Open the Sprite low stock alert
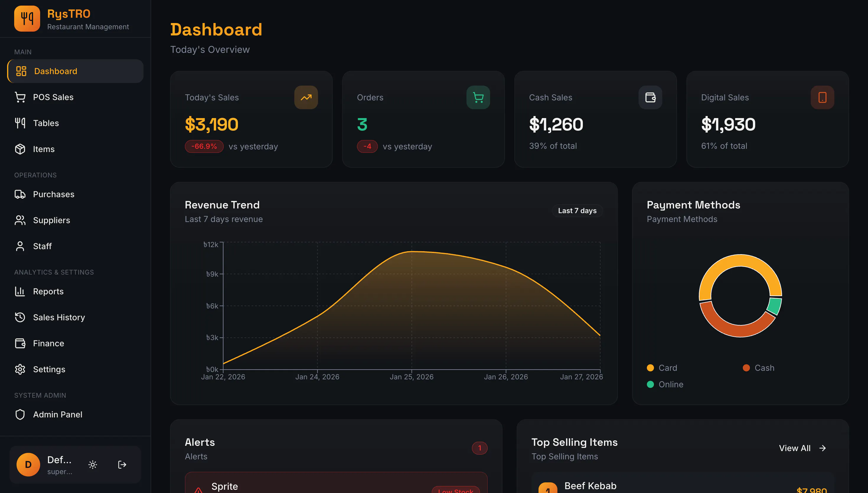The image size is (868, 493). pyautogui.click(x=336, y=482)
